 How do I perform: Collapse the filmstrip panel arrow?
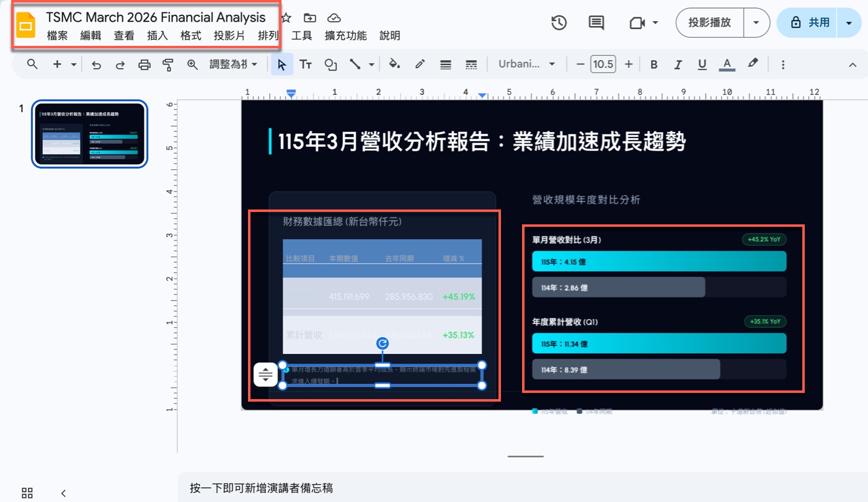click(x=63, y=493)
